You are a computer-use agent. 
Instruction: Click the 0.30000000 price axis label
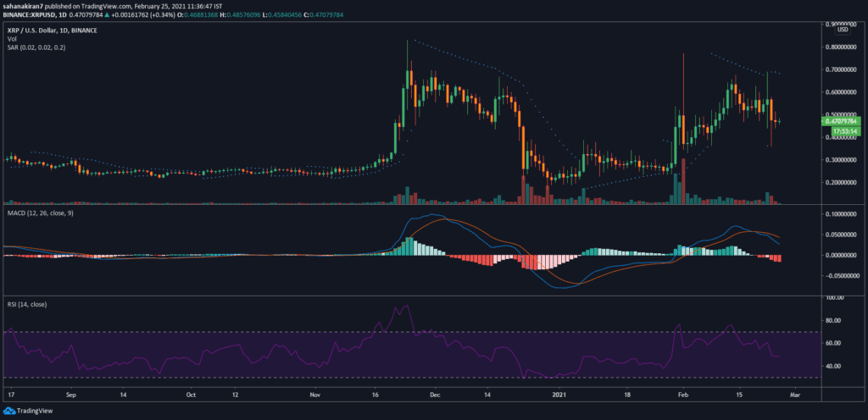click(x=842, y=160)
